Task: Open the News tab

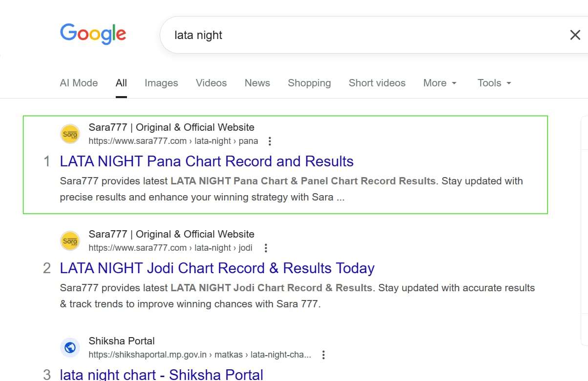Action: point(257,83)
